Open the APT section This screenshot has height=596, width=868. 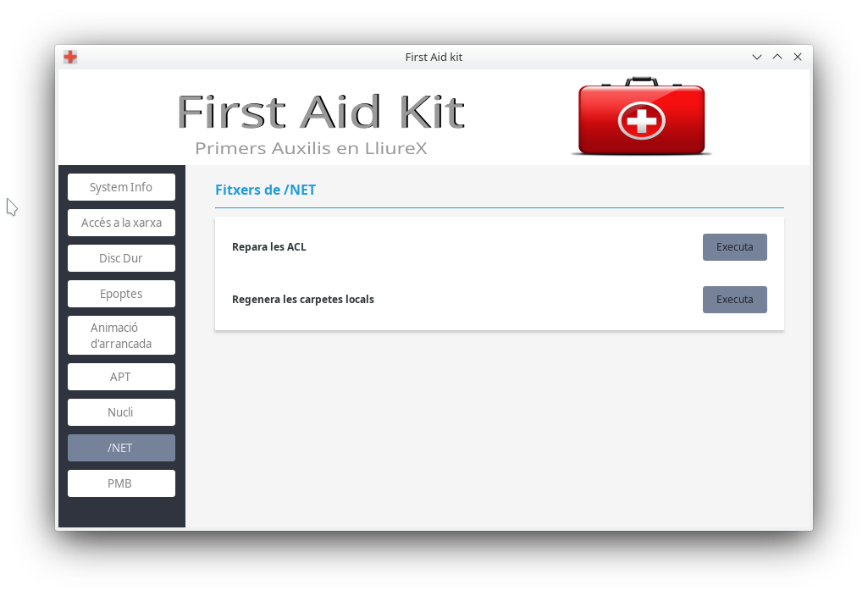point(121,377)
